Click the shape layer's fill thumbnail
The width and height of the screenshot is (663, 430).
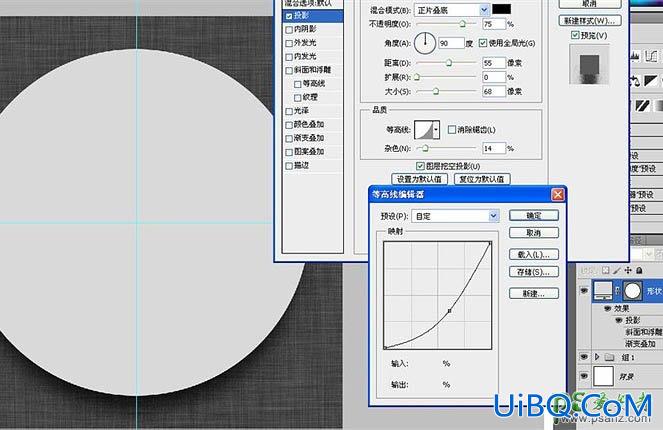point(603,290)
